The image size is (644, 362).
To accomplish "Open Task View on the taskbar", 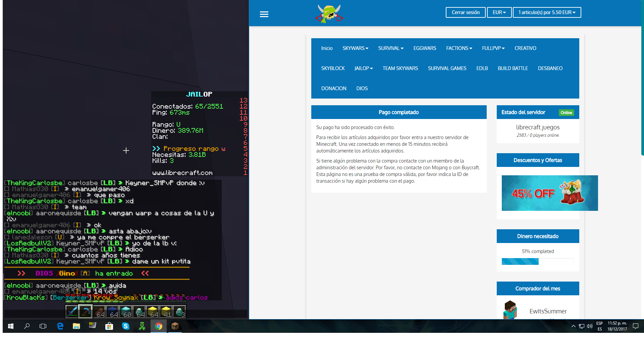I will pos(43,326).
